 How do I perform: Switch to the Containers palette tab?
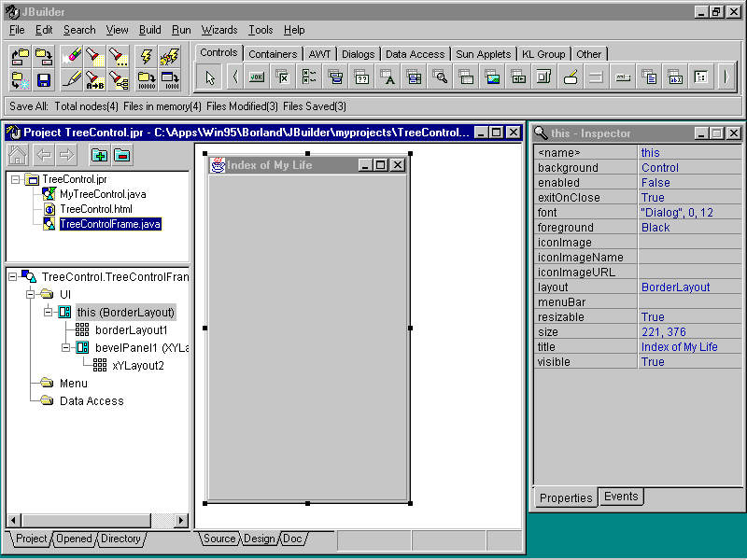coord(273,53)
